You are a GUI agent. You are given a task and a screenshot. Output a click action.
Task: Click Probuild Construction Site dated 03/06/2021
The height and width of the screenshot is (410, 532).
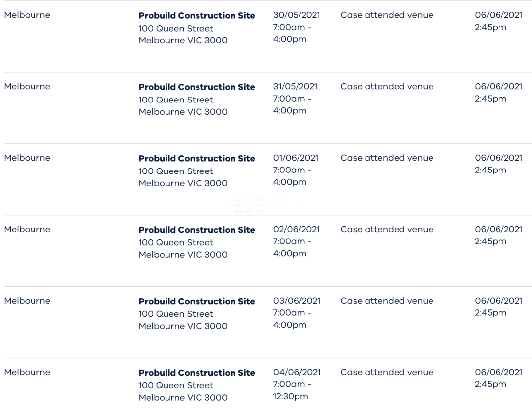tap(197, 302)
